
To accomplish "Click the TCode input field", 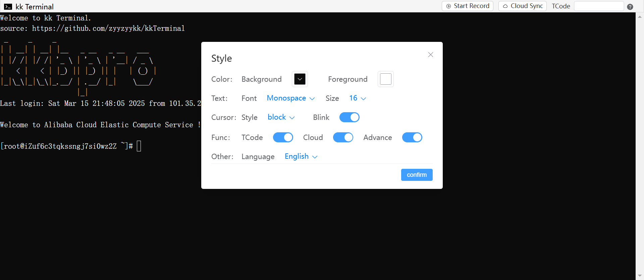I will [x=599, y=6].
